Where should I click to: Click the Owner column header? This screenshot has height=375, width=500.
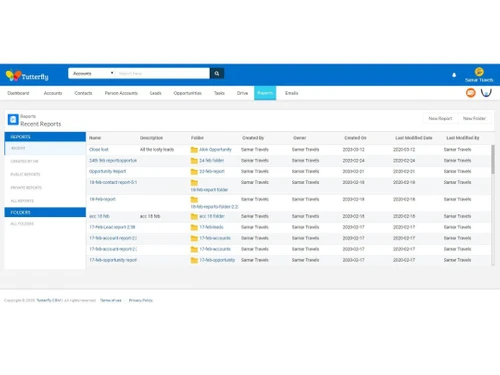300,138
